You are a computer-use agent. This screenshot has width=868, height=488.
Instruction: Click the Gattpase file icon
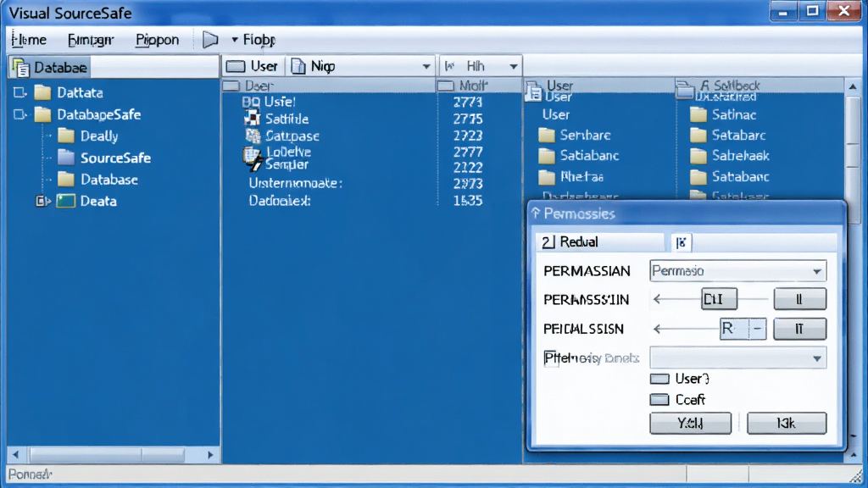(253, 135)
